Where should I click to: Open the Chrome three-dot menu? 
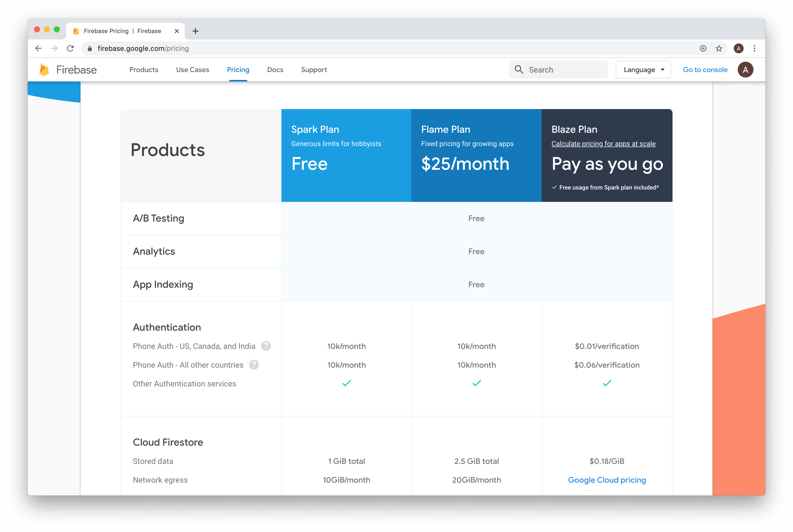754,49
